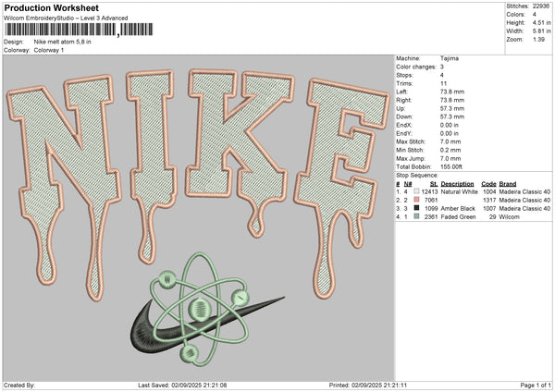
Task: Pick the Amber Black color swatch
Action: click(x=416, y=208)
